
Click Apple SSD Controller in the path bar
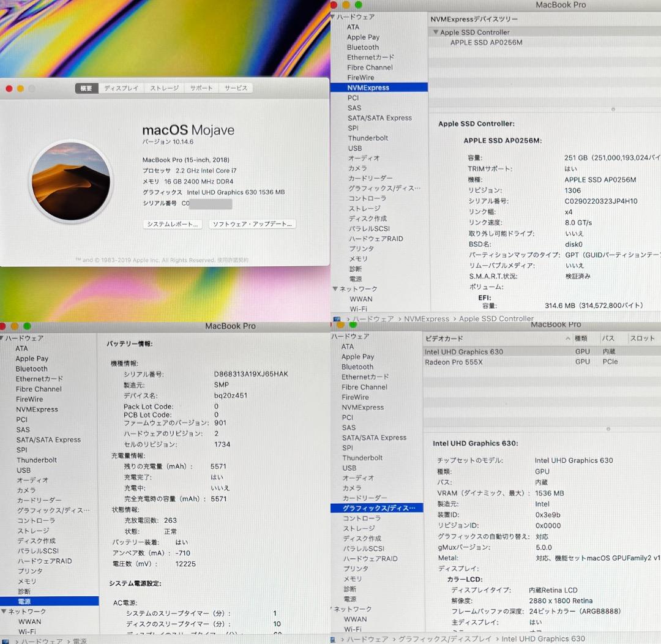click(x=496, y=319)
